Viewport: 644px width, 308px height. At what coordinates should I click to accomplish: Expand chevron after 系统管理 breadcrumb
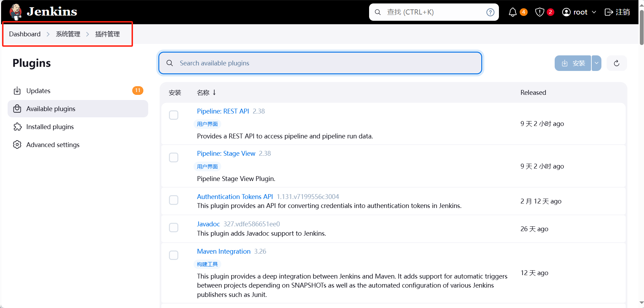(x=88, y=34)
